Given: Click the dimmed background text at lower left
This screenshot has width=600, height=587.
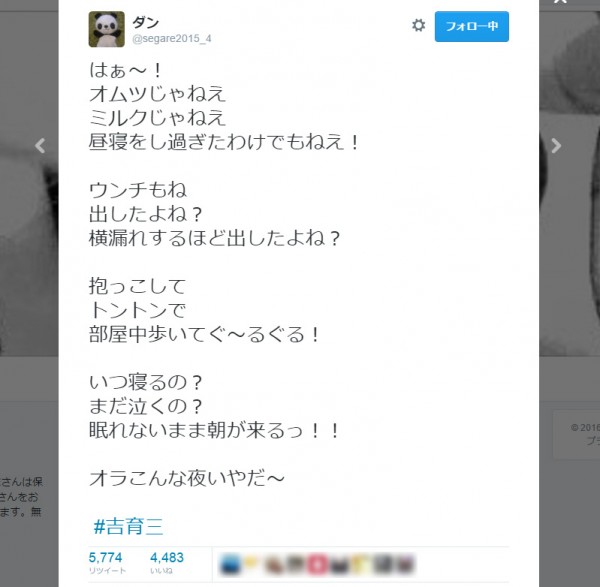Looking at the screenshot, I should click(21, 496).
